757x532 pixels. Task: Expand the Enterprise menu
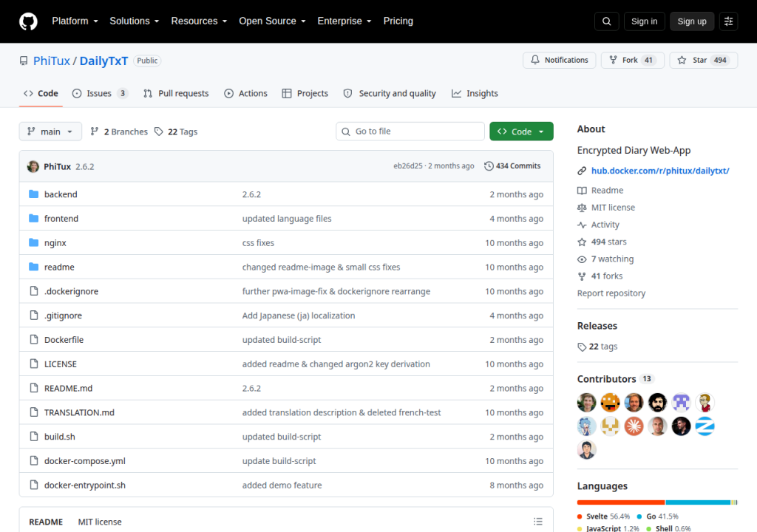[344, 21]
